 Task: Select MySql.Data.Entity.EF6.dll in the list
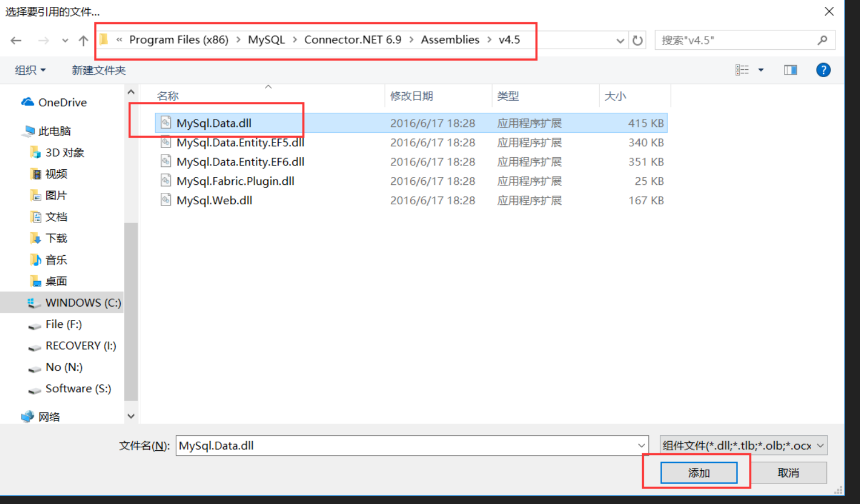411,162
